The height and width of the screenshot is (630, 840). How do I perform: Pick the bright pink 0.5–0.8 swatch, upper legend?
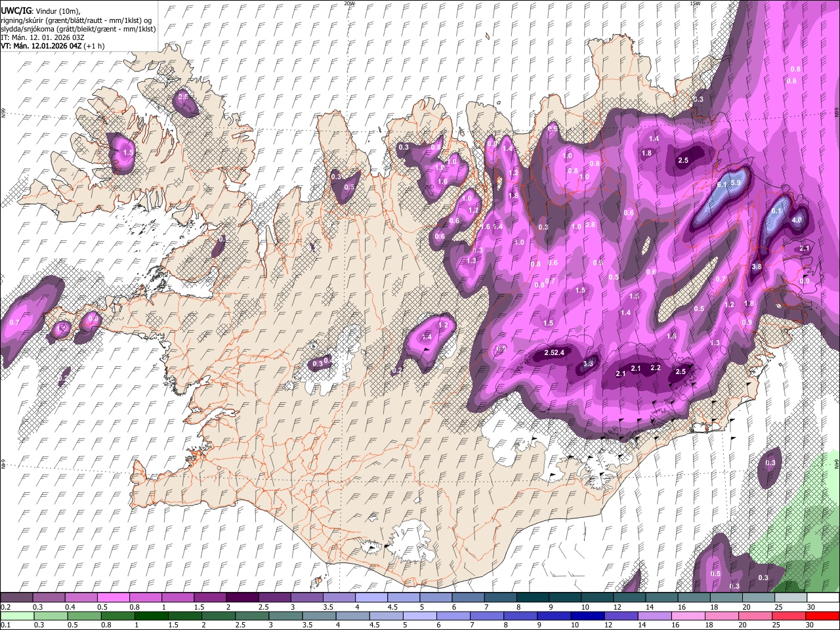tap(114, 598)
